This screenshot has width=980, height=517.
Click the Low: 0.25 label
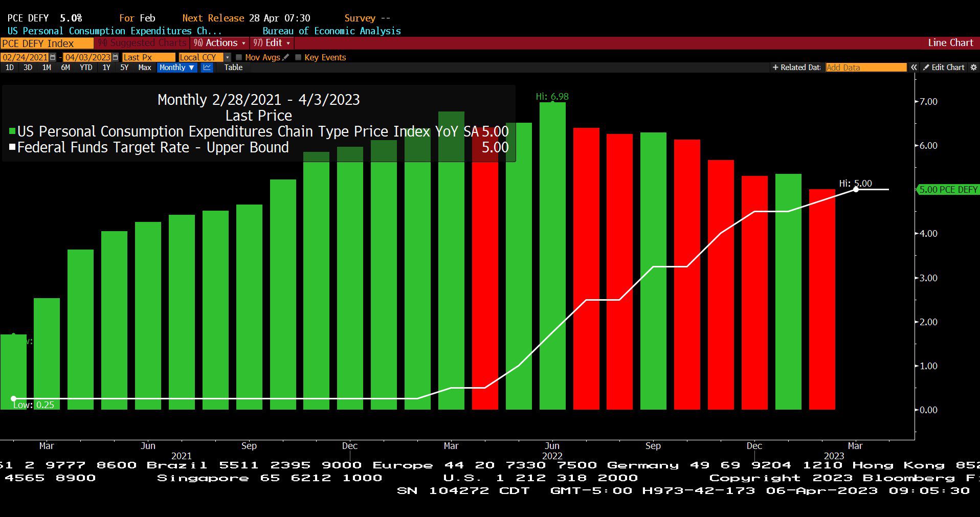point(34,405)
